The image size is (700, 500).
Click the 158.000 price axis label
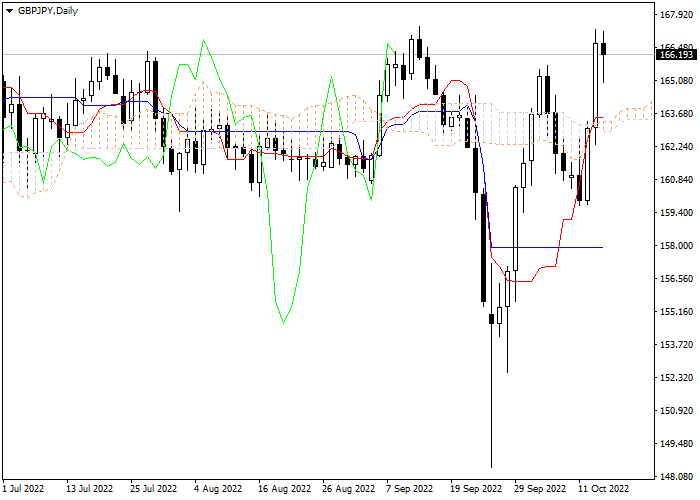676,246
